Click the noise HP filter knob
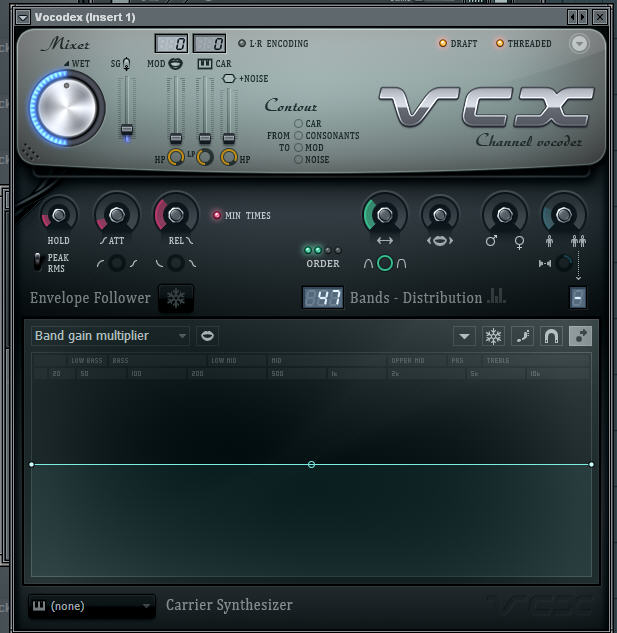The width and height of the screenshot is (617, 633). tap(229, 157)
